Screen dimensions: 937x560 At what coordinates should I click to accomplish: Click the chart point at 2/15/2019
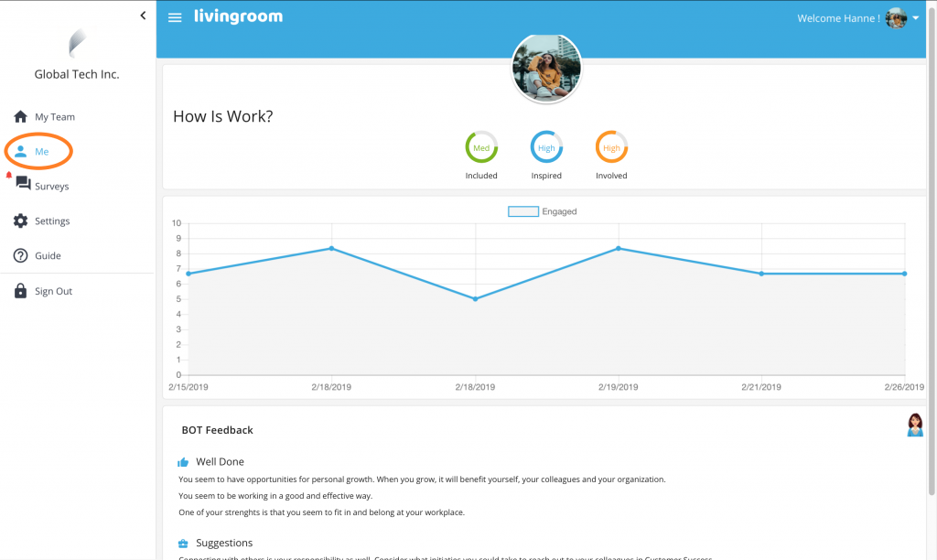(x=188, y=274)
